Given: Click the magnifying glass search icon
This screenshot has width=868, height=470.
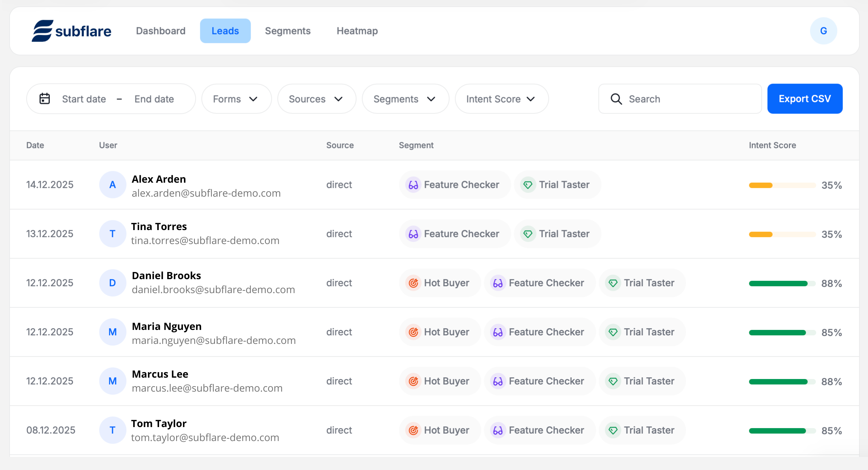Looking at the screenshot, I should point(616,99).
